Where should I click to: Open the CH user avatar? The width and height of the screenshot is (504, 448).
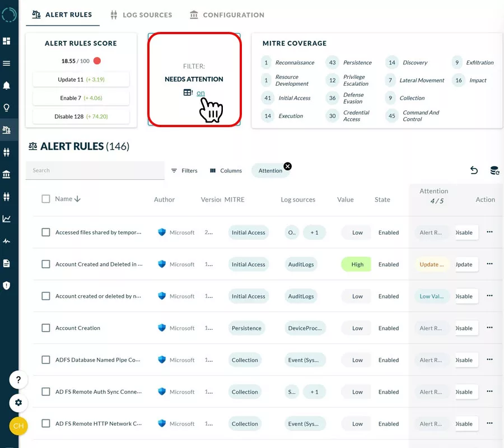(18, 426)
